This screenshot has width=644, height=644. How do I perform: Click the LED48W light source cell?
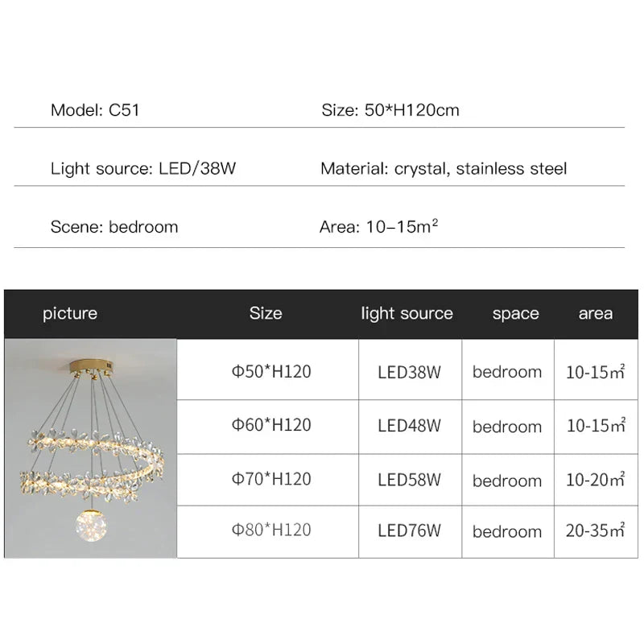409,426
